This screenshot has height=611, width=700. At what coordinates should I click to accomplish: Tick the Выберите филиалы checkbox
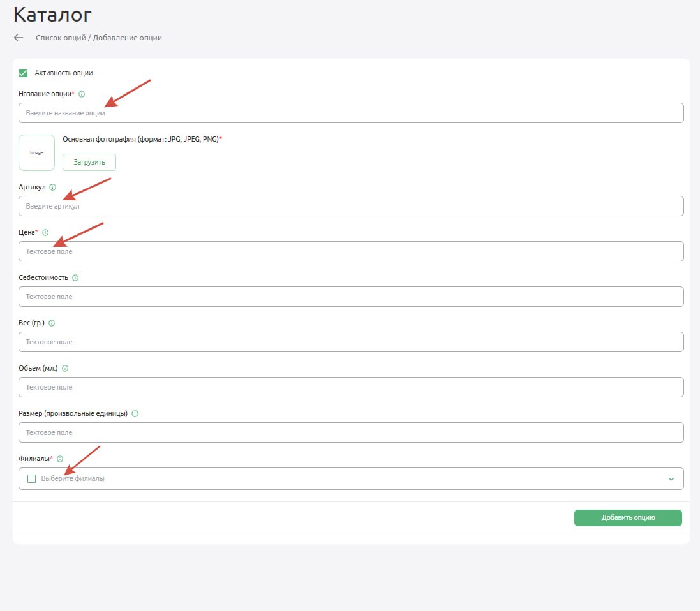coord(32,478)
